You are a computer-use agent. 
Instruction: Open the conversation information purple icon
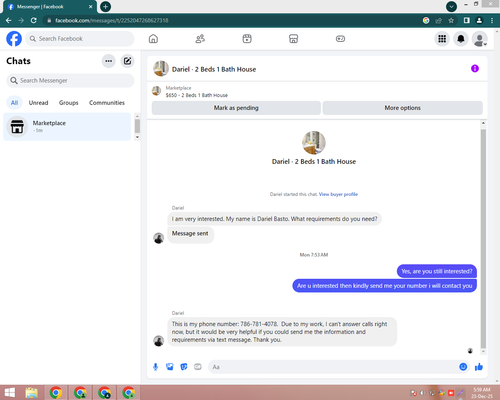click(x=475, y=69)
